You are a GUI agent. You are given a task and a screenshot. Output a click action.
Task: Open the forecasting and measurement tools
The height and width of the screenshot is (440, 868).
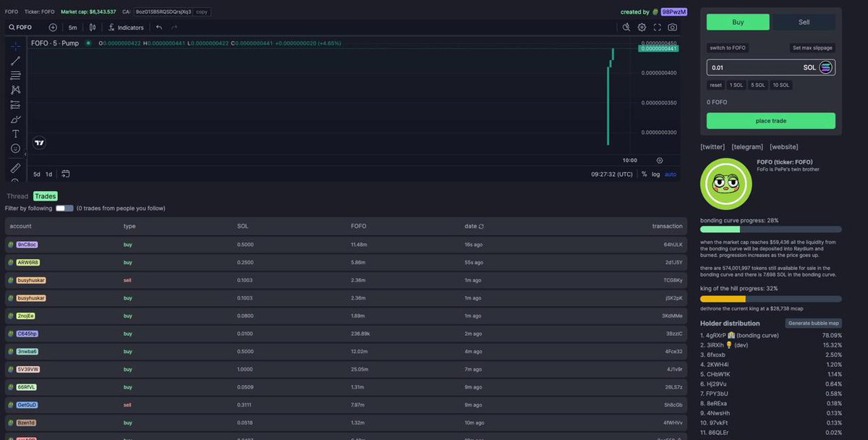(15, 104)
